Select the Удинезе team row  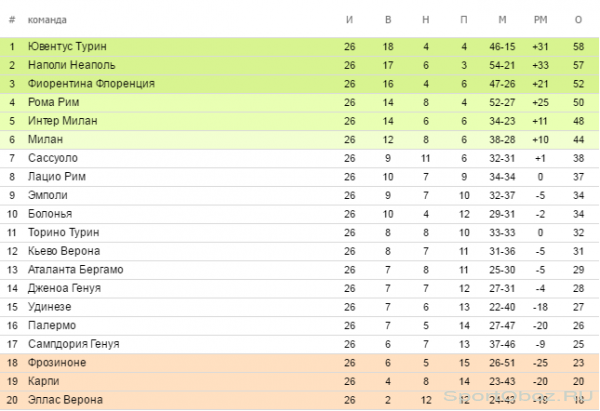pos(299,307)
